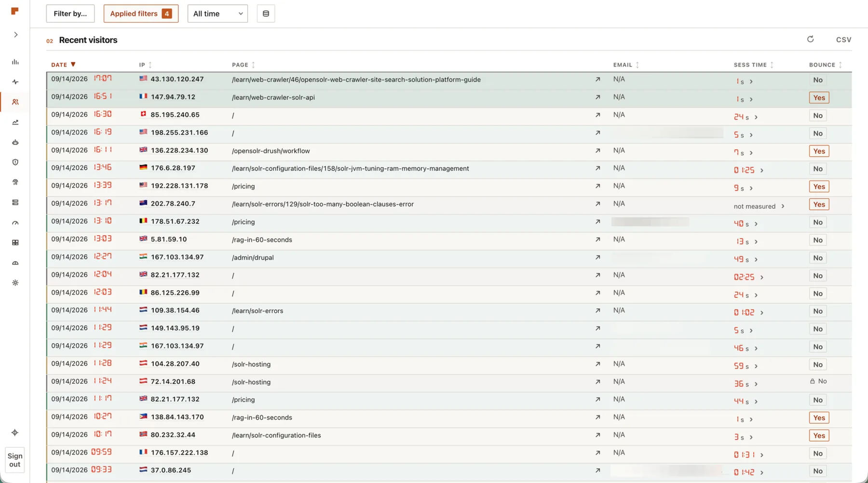Viewport: 868px width, 483px height.
Task: Open the Filter by... button
Action: 70,13
